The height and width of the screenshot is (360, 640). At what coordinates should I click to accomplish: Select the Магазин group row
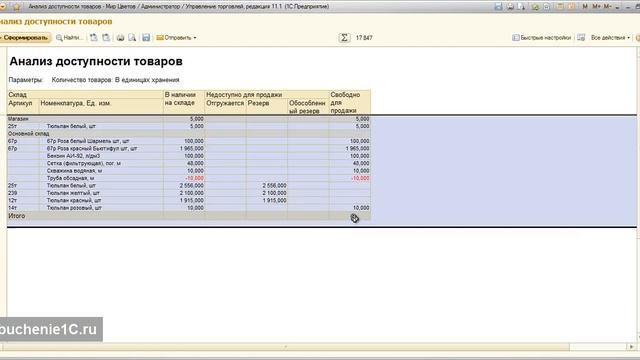click(x=189, y=119)
